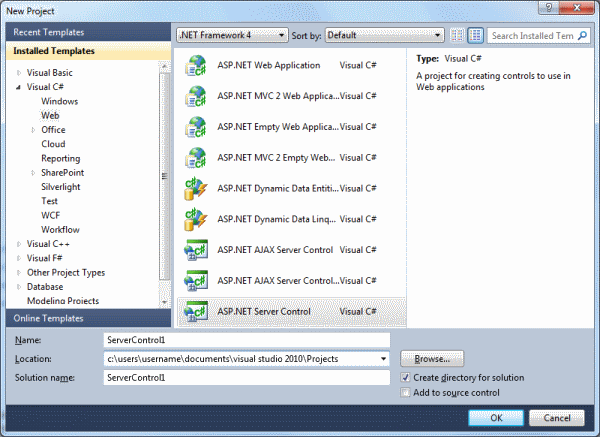Open the dialog help question mark button
This screenshot has width=600, height=437.
[x=549, y=8]
